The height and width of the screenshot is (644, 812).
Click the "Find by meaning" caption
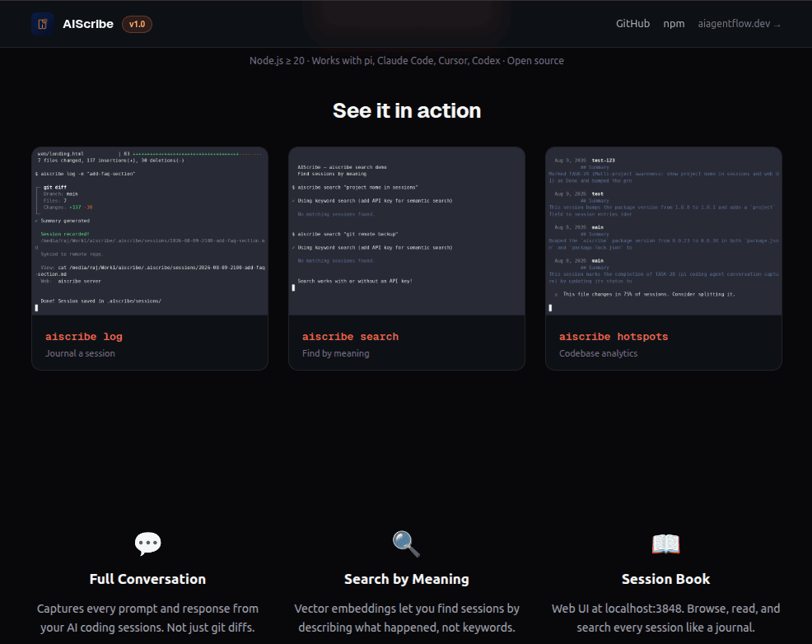(335, 353)
